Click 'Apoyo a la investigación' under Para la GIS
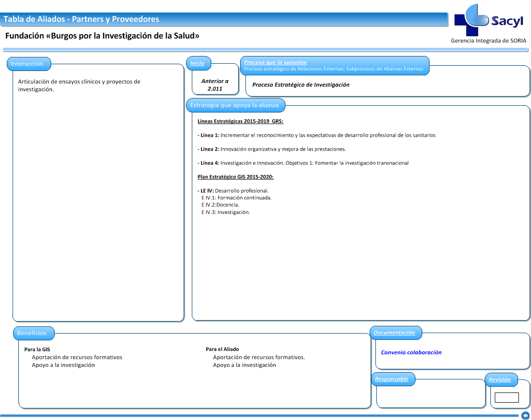This screenshot has height=420, width=531. coord(63,365)
